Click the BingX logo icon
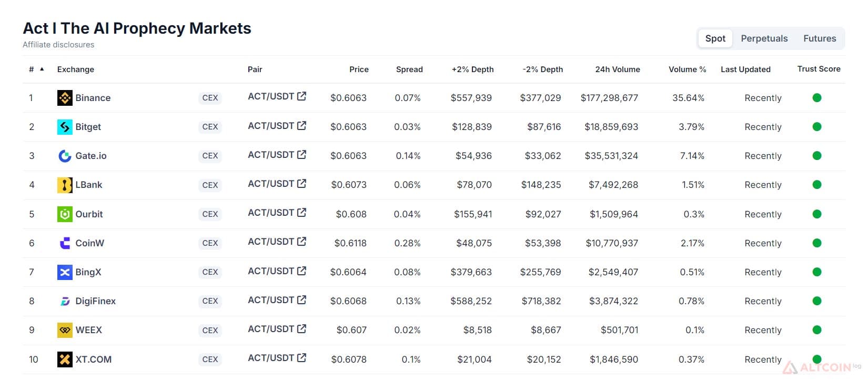 point(65,272)
